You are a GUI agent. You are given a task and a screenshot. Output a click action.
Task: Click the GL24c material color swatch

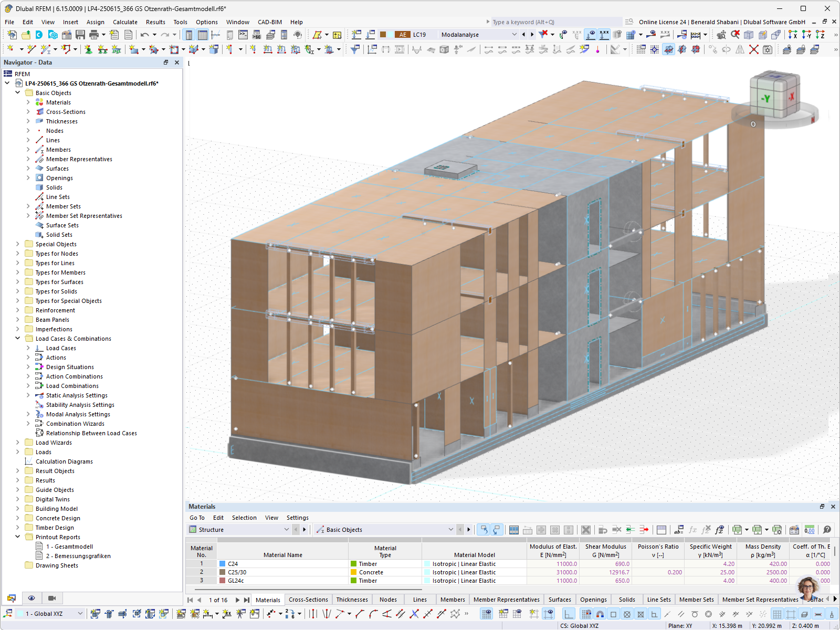coord(223,581)
